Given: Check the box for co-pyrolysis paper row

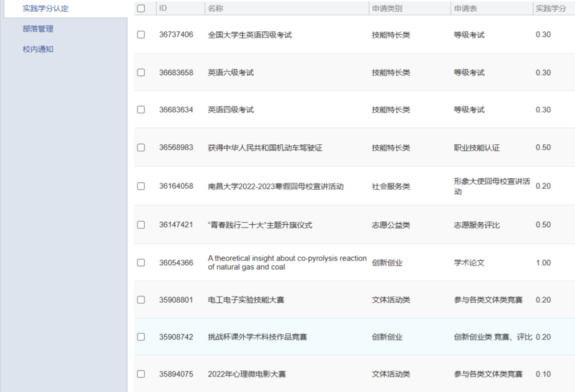Looking at the screenshot, I should [x=141, y=262].
